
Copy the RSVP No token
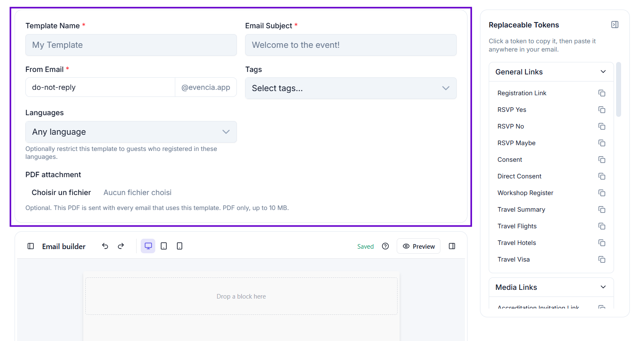[602, 126]
